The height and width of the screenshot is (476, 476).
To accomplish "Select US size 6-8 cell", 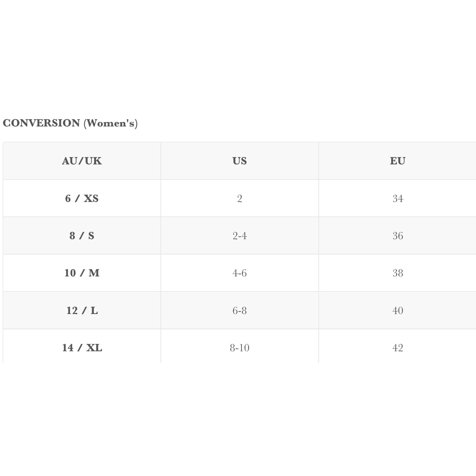I will pyautogui.click(x=239, y=311).
